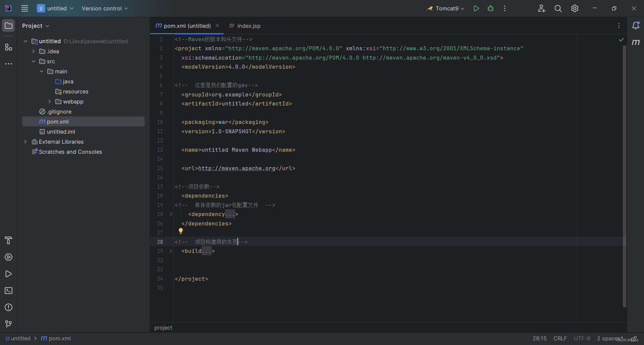Open IDE settings gear
Viewport: 644px width, 345px height.
[575, 8]
